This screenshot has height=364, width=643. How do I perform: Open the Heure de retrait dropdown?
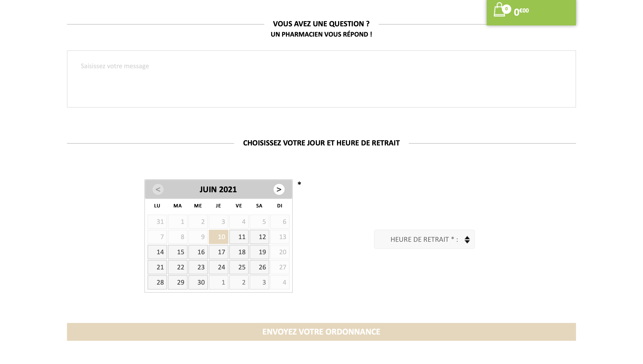tap(424, 239)
